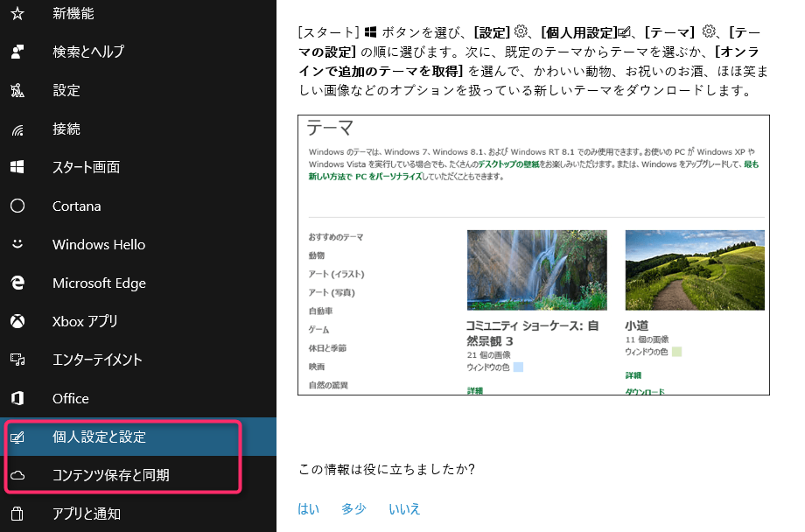This screenshot has height=532, width=805.
Task: Click the blue ウィンドウの色 swatch
Action: (x=518, y=367)
